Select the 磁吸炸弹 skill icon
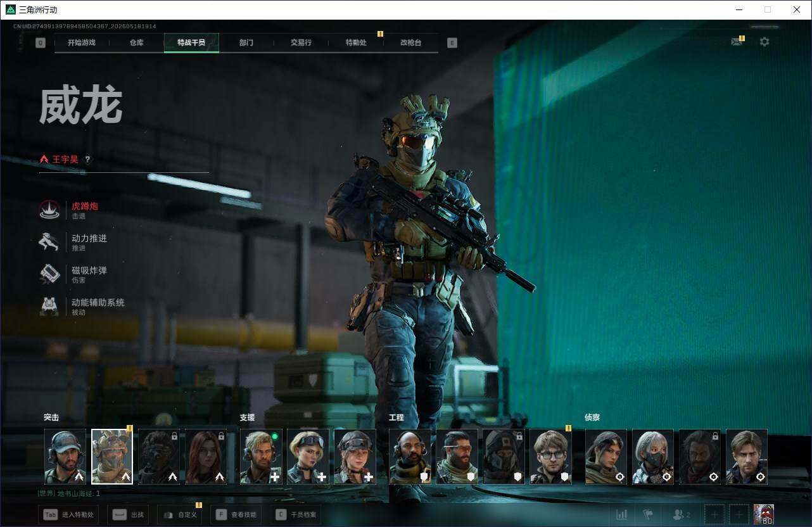This screenshot has width=812, height=527. (50, 274)
